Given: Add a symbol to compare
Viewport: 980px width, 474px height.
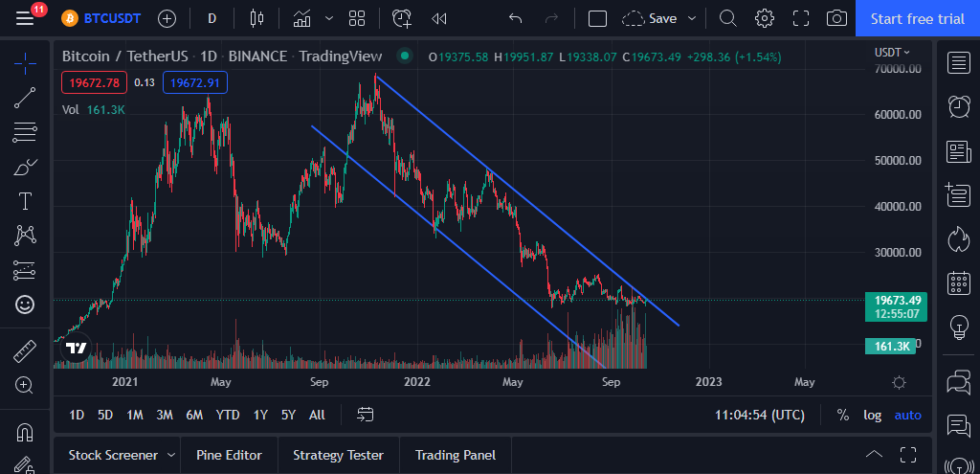Looking at the screenshot, I should click(167, 18).
